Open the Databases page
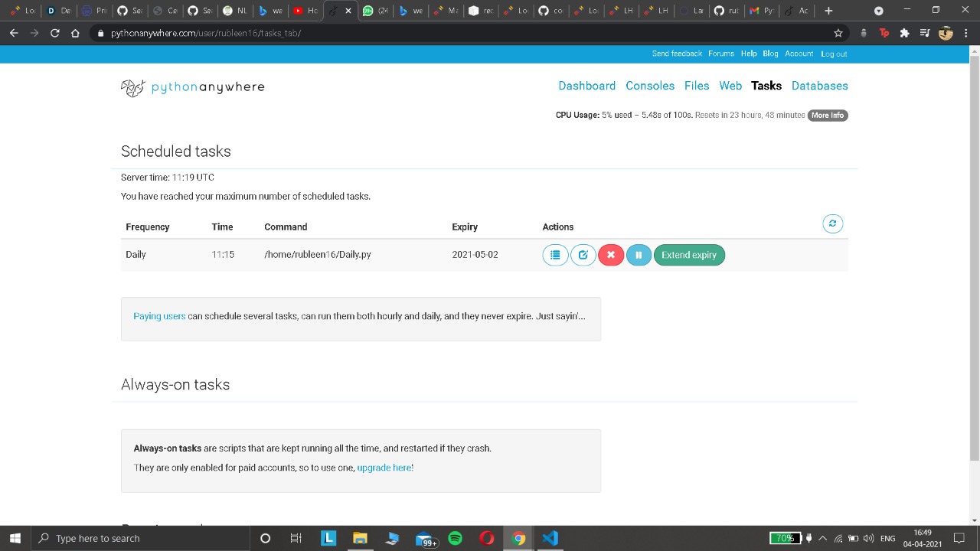The image size is (980, 551). tap(819, 86)
